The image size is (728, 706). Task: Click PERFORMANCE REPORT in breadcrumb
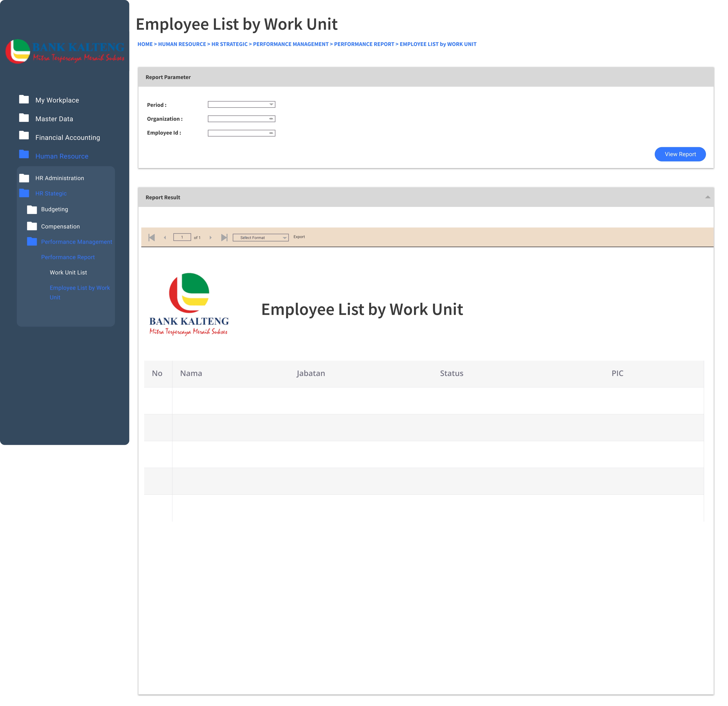(364, 44)
